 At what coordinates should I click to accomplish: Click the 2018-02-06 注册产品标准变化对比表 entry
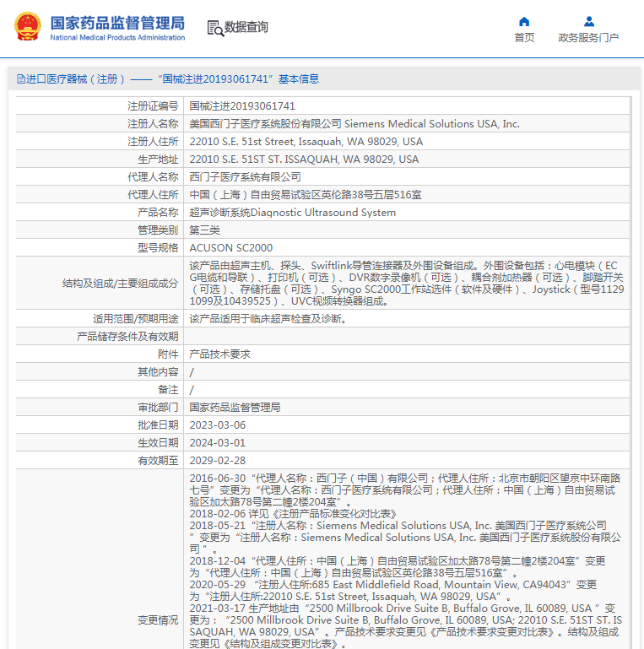pyautogui.click(x=294, y=514)
